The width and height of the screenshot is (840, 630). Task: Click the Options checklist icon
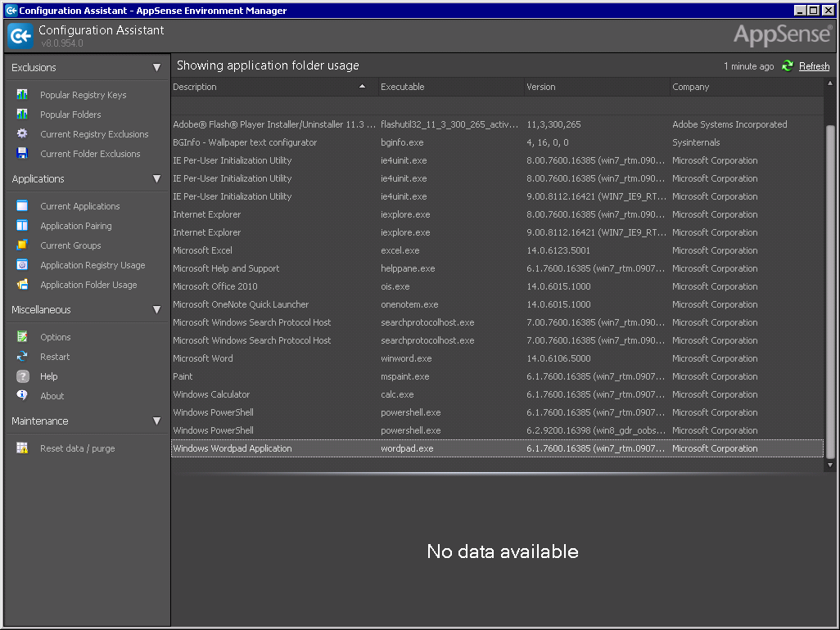point(22,336)
